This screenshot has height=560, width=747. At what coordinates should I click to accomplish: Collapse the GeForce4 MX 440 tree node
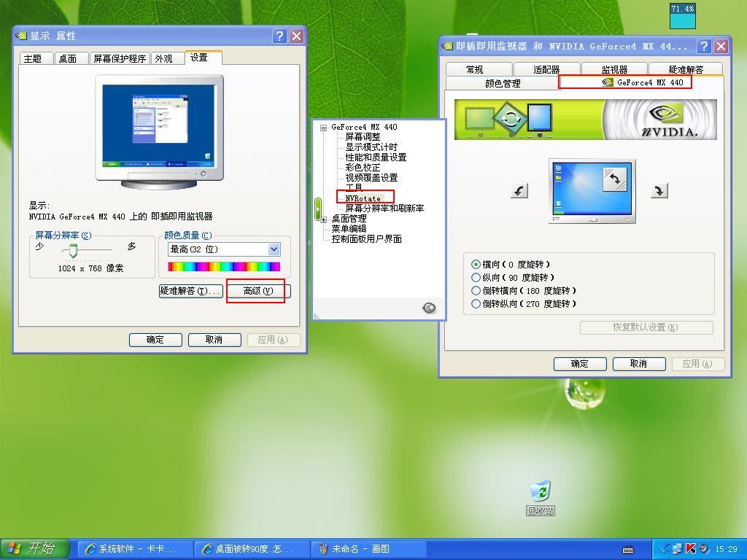[324, 128]
